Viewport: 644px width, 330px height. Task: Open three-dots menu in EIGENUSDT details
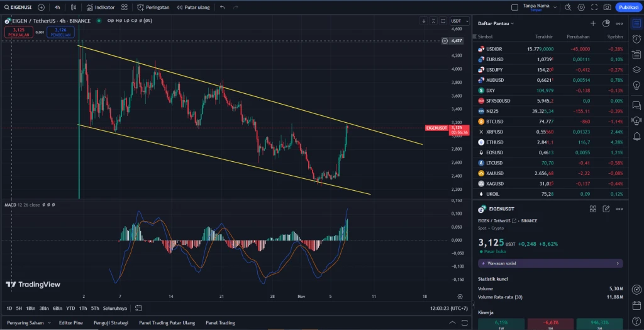(x=619, y=209)
